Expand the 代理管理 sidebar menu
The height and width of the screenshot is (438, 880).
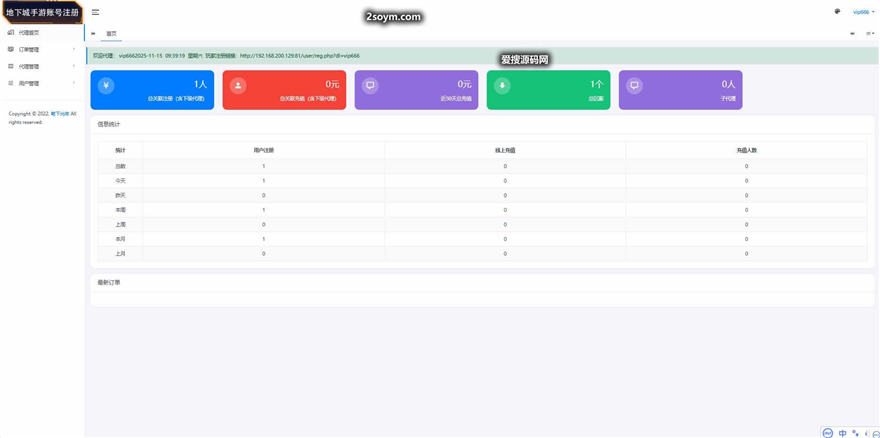tap(38, 66)
